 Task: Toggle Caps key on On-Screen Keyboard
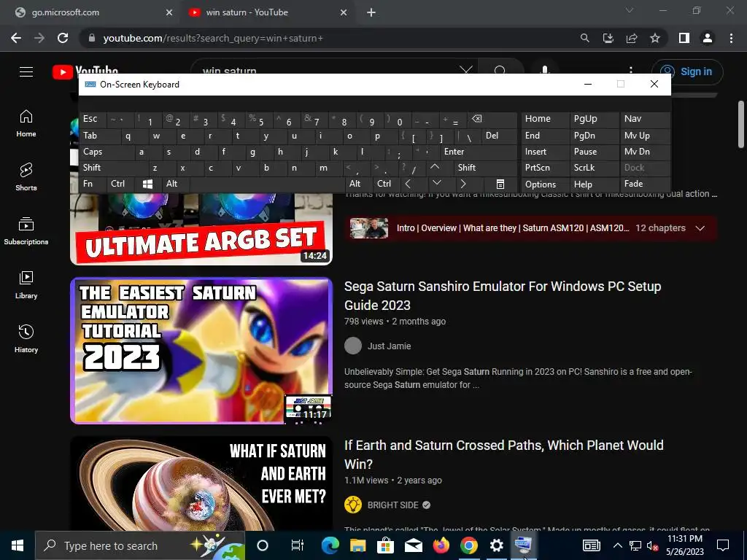(107, 152)
